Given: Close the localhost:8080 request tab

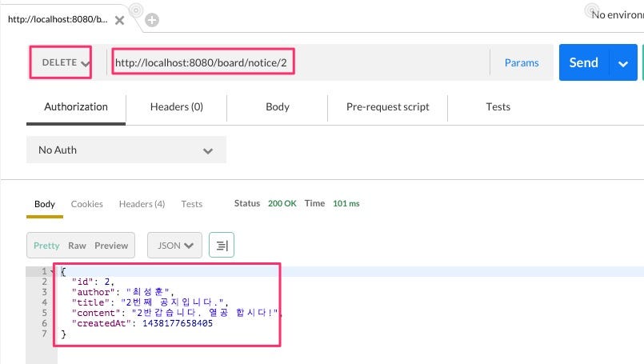Looking at the screenshot, I should point(119,20).
